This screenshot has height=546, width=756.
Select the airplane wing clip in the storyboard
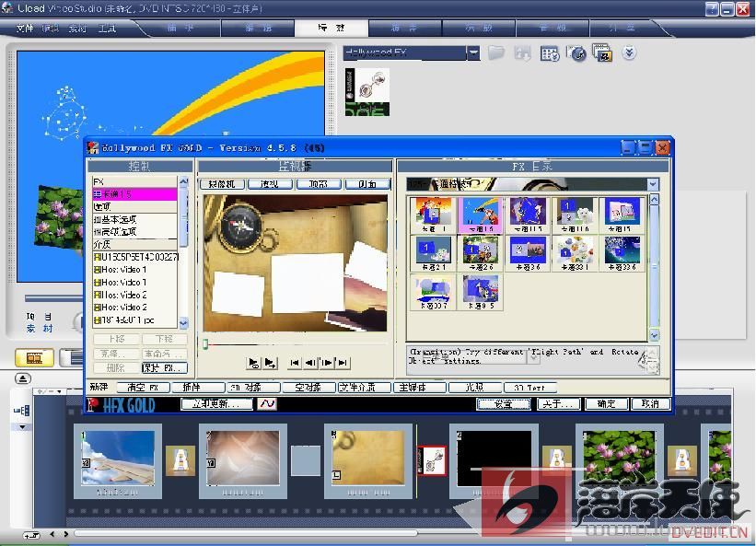point(118,461)
